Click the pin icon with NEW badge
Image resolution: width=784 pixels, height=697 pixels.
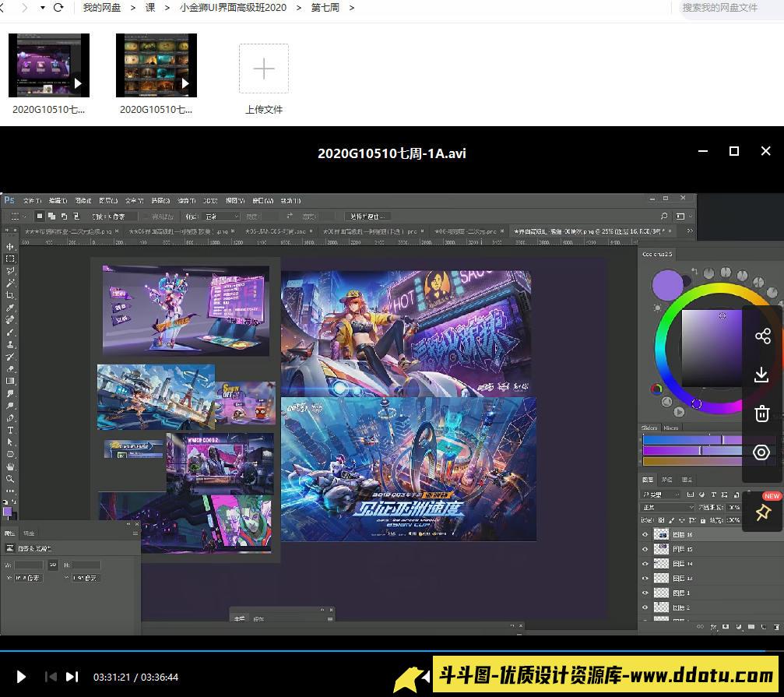click(762, 512)
